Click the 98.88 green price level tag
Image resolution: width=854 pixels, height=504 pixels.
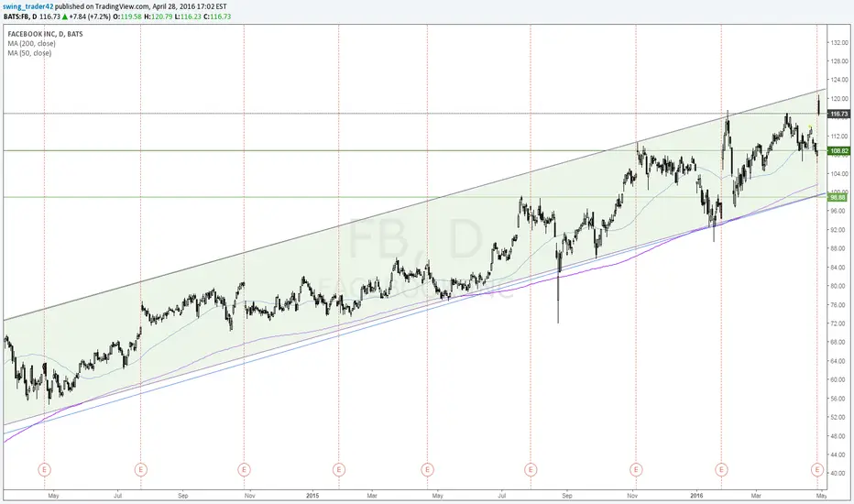tap(838, 197)
